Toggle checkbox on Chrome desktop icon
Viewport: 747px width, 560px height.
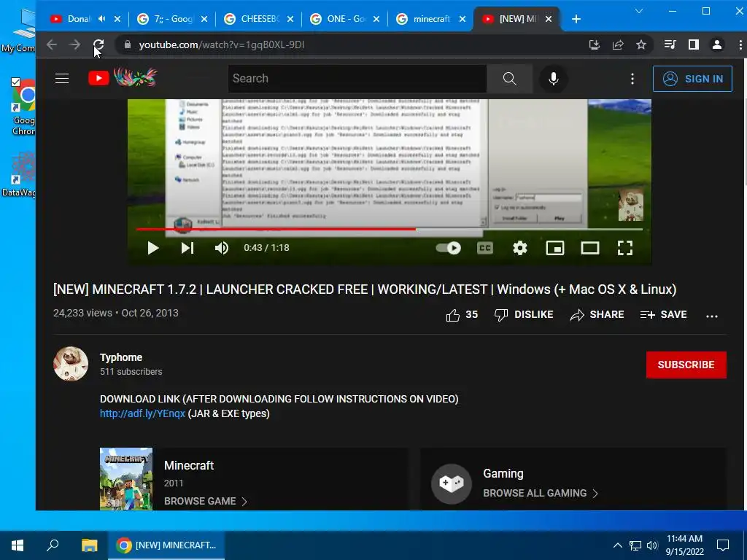16,82
